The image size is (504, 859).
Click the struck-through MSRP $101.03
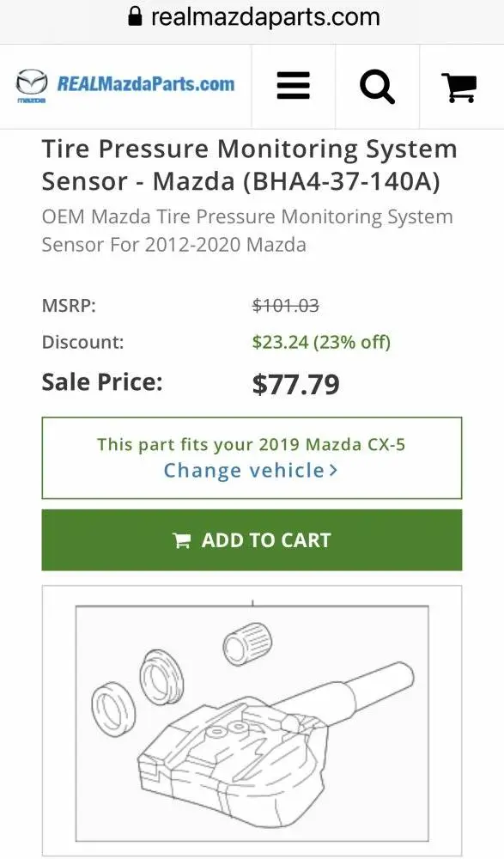pyautogui.click(x=285, y=305)
